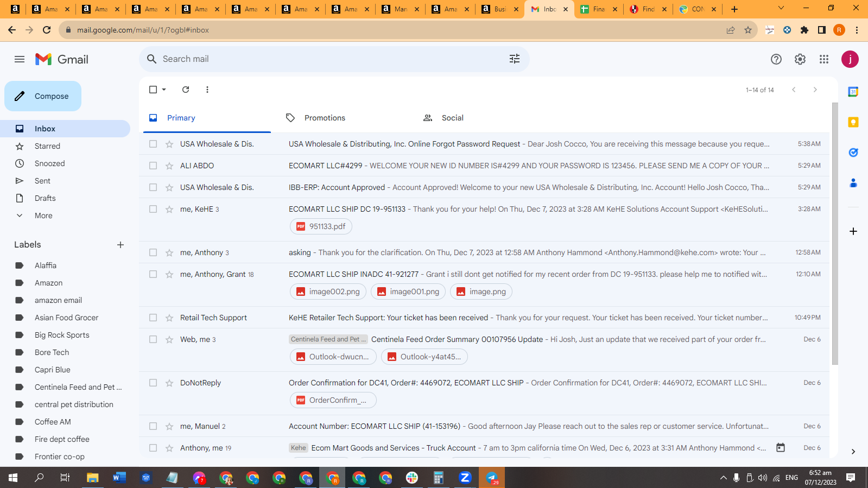868x488 pixels.
Task: Open the Gmail main menu hamburger icon
Action: coord(20,59)
